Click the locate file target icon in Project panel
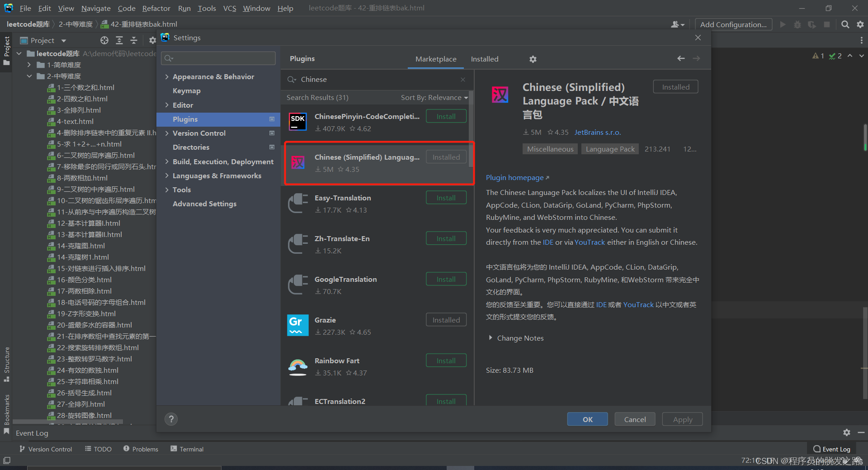The height and width of the screenshot is (470, 868). pyautogui.click(x=104, y=41)
